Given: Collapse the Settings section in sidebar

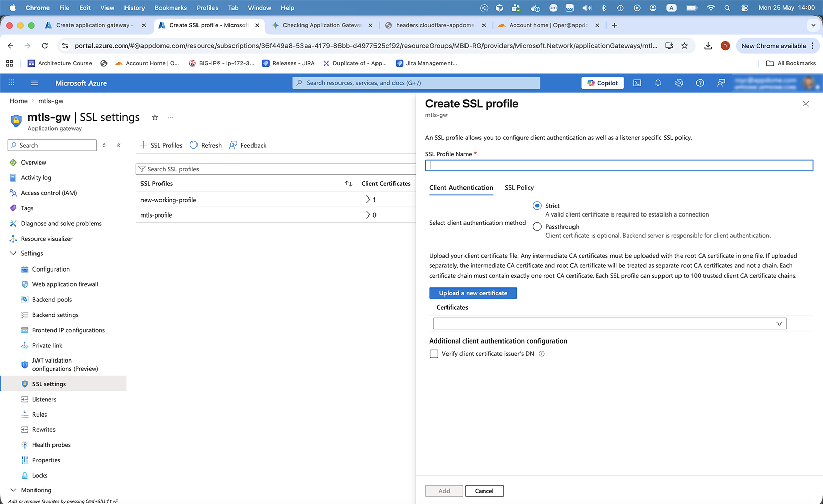Looking at the screenshot, I should coord(13,254).
